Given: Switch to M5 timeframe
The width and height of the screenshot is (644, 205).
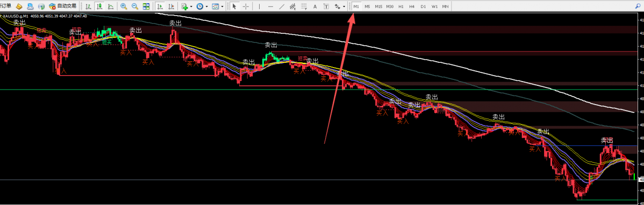Looking at the screenshot, I should coord(367,6).
